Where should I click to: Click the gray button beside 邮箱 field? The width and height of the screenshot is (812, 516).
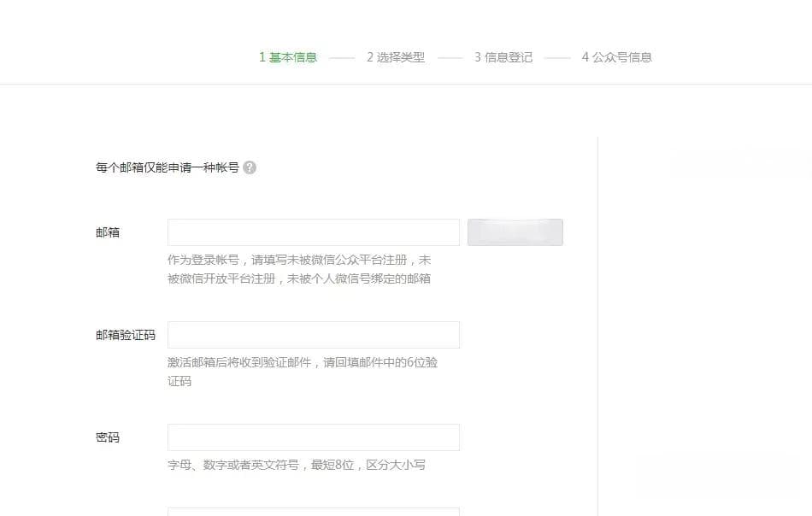(515, 232)
